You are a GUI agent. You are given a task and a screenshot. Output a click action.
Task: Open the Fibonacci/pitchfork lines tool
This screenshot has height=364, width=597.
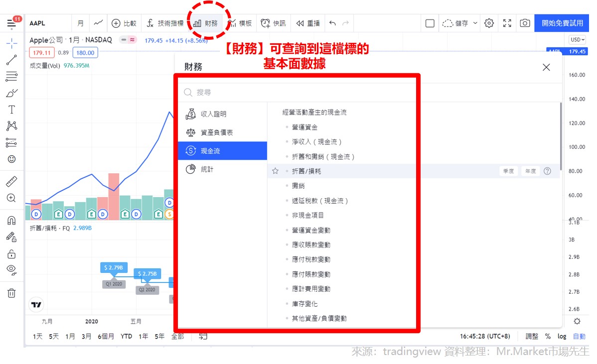tap(11, 77)
